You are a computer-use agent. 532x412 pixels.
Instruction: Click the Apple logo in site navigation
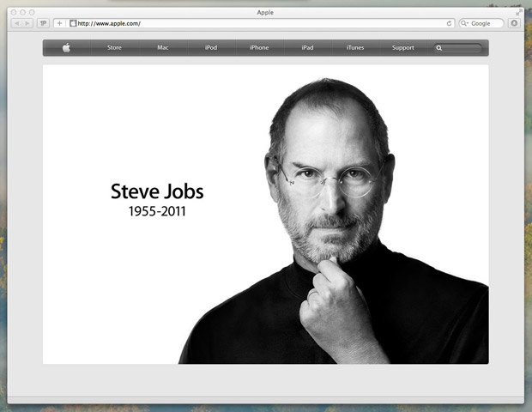click(x=66, y=48)
